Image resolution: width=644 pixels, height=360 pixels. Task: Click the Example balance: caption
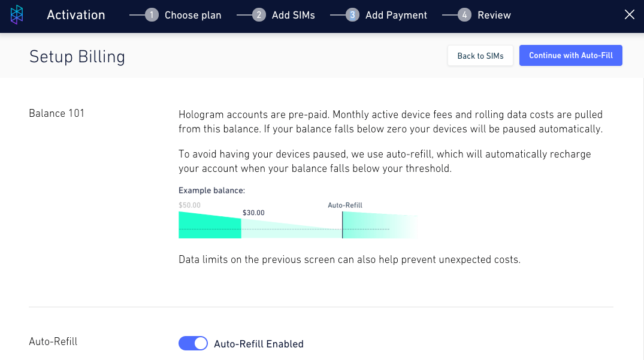211,190
